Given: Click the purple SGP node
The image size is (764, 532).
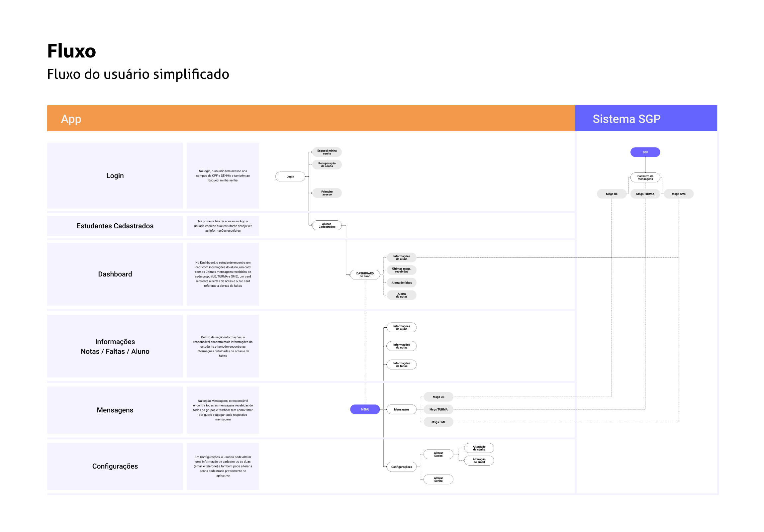Looking at the screenshot, I should coord(645,152).
